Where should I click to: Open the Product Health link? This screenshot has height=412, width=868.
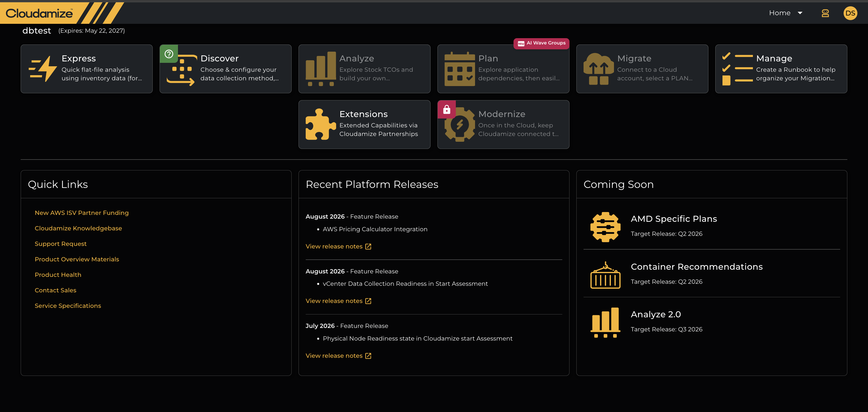coord(58,275)
